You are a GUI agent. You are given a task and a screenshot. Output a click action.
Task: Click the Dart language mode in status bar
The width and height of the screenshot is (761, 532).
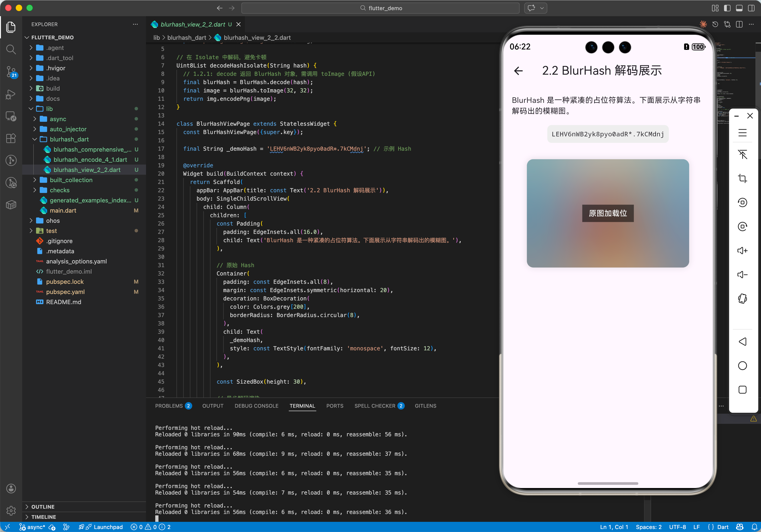[x=723, y=527]
